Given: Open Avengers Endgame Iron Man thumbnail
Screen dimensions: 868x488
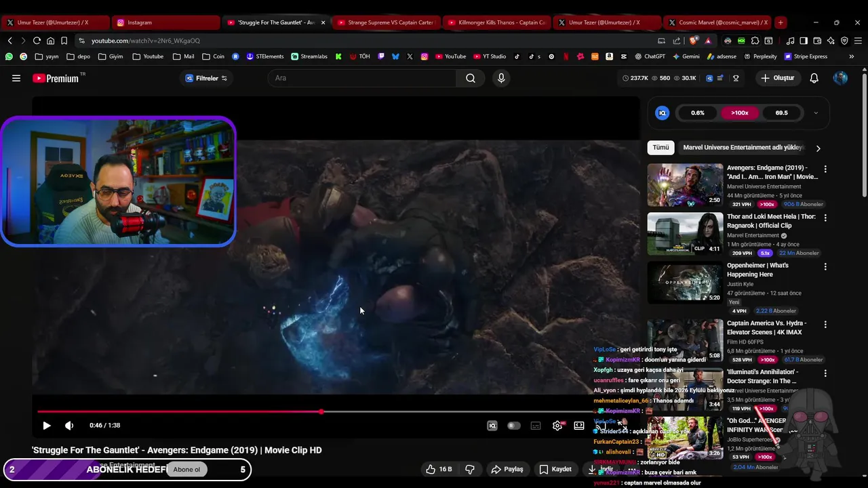Looking at the screenshot, I should coord(685,185).
